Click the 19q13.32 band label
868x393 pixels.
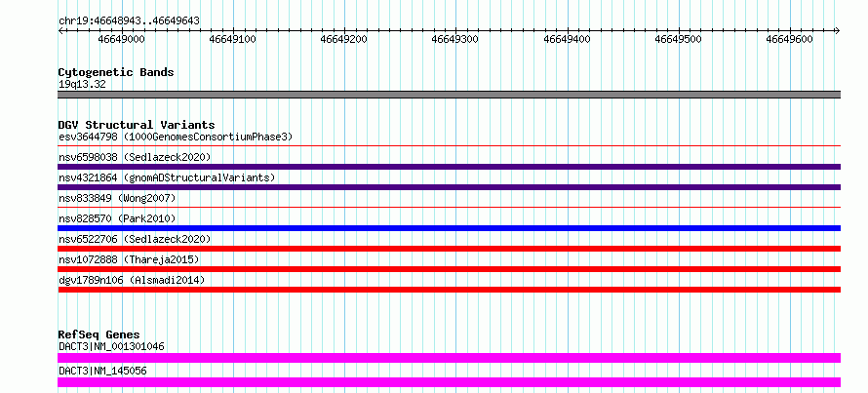82,85
